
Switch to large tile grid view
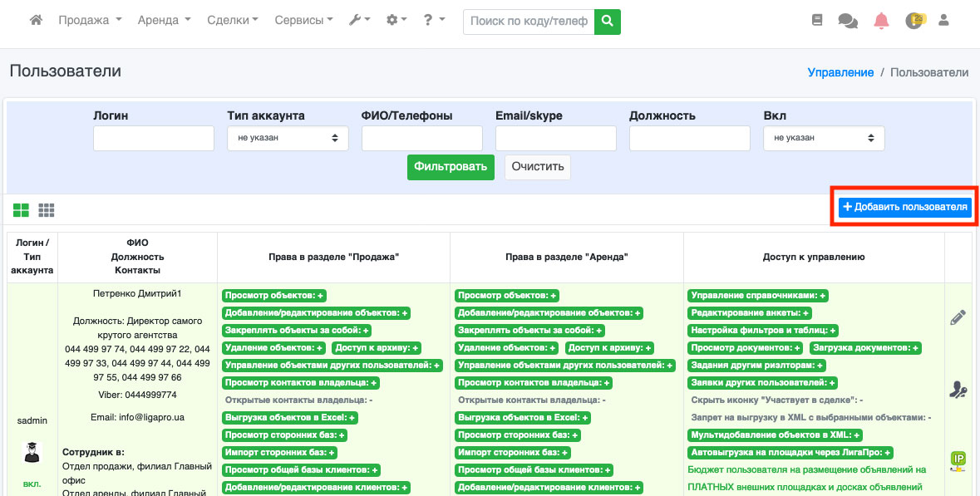tap(21, 210)
